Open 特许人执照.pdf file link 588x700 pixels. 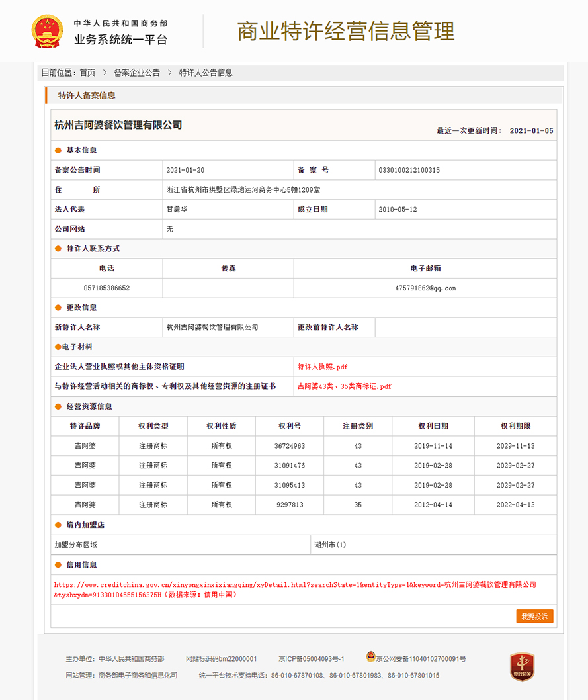tap(323, 367)
